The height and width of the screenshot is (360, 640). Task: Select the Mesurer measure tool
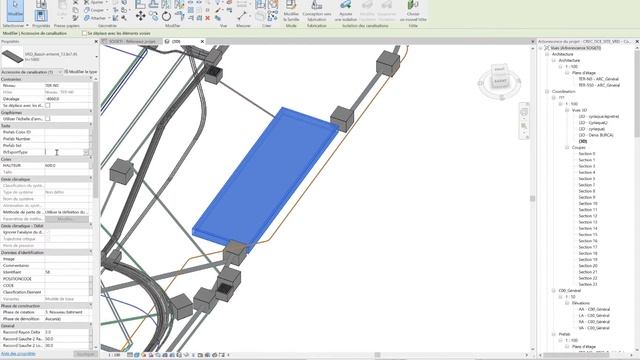[x=242, y=16]
